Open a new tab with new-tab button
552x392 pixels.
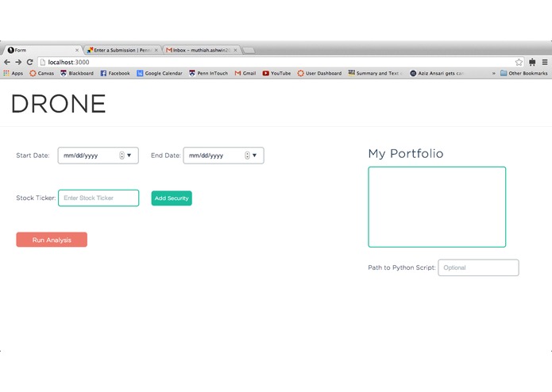pyautogui.click(x=249, y=50)
